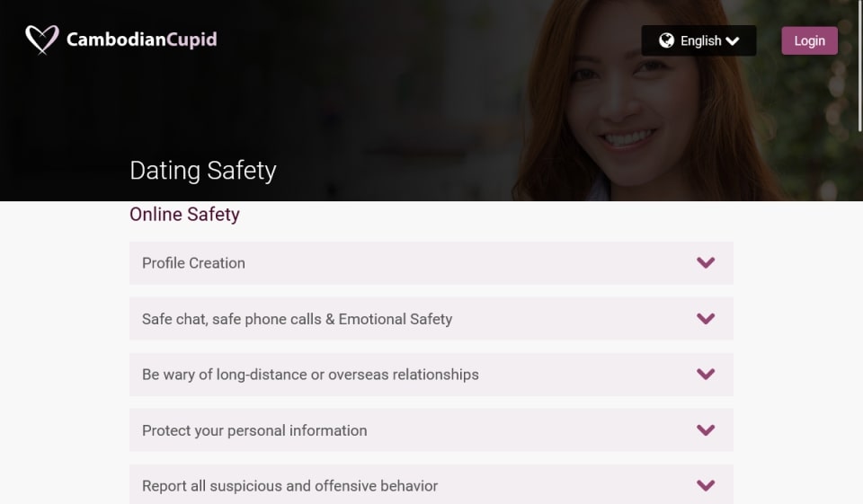Click the globe icon in language selector
The height and width of the screenshot is (504, 863).
(x=666, y=40)
